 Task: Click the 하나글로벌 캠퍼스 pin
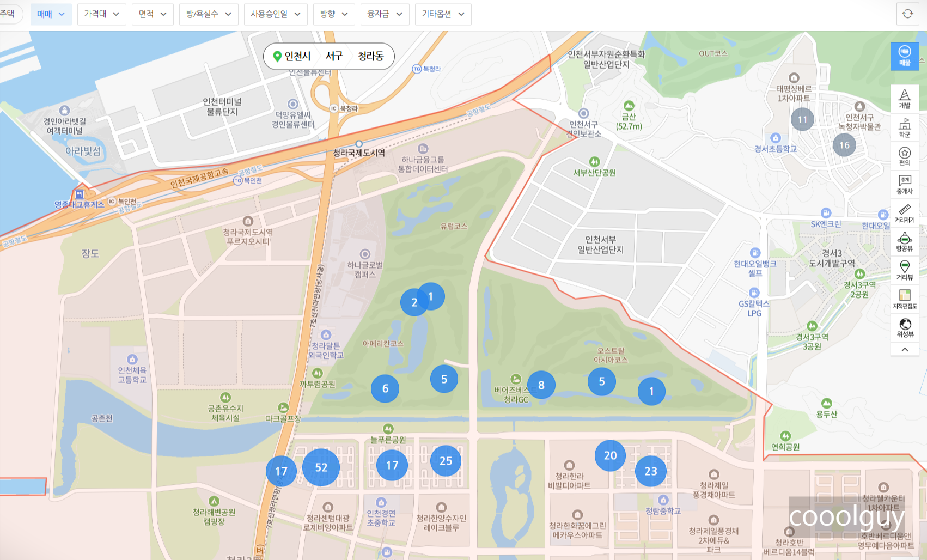[x=365, y=254]
